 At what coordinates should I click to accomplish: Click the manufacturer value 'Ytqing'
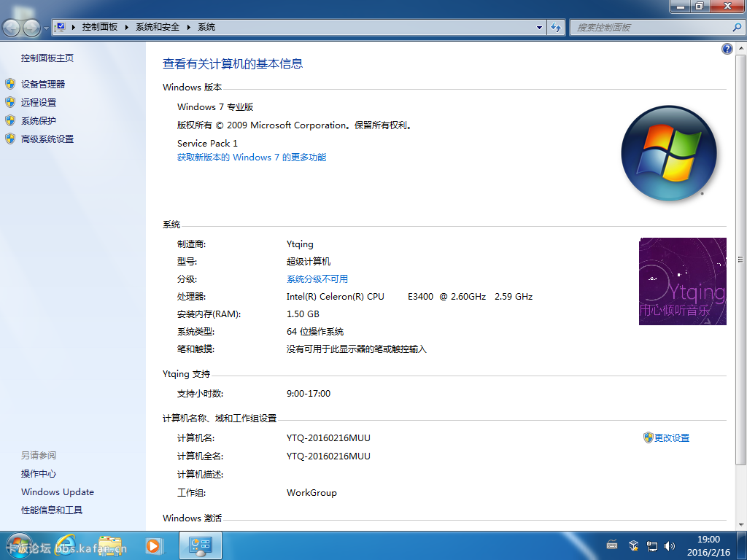[x=300, y=244]
